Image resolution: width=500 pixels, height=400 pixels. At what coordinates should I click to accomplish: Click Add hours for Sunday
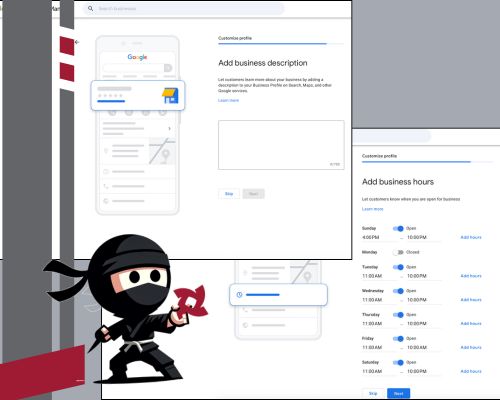point(471,237)
